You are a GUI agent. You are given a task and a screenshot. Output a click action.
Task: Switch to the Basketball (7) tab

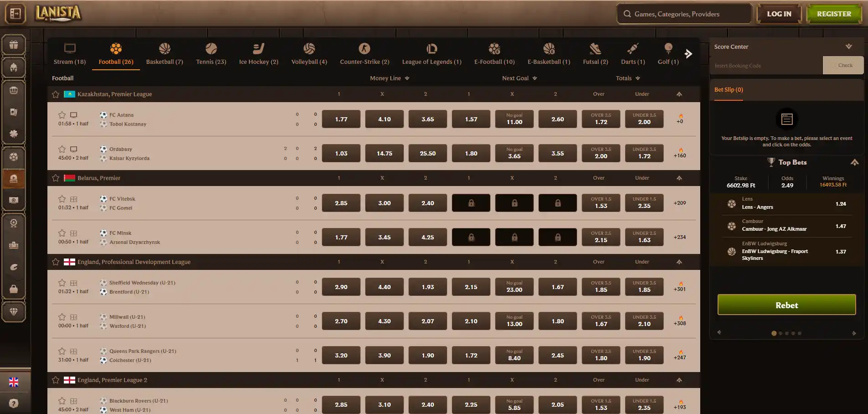tap(165, 54)
